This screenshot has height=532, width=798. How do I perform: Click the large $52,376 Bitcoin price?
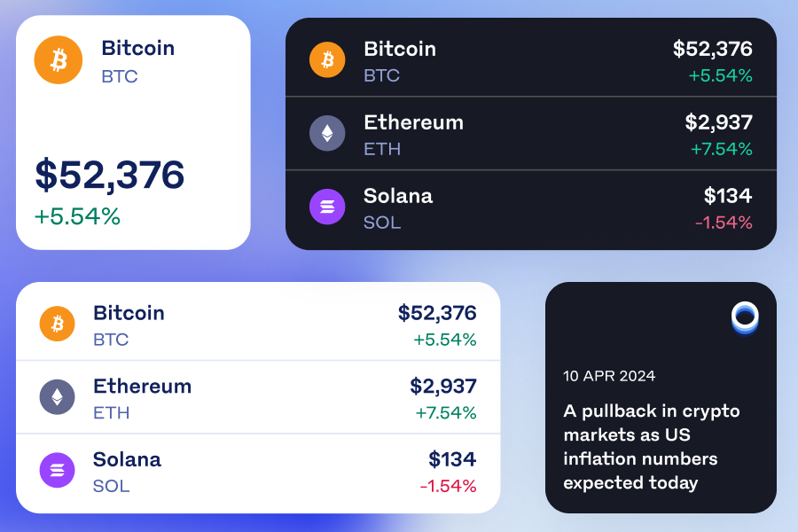(110, 175)
